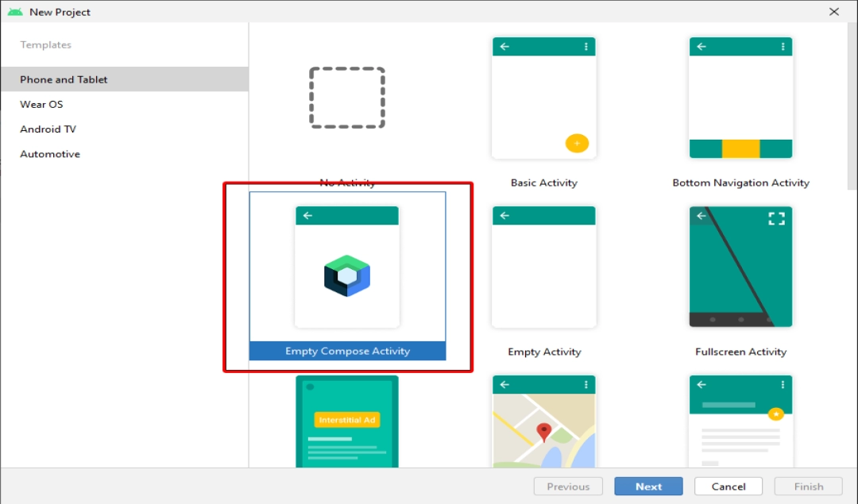
Task: Click the templates vertical scrollbar
Action: (x=852, y=106)
